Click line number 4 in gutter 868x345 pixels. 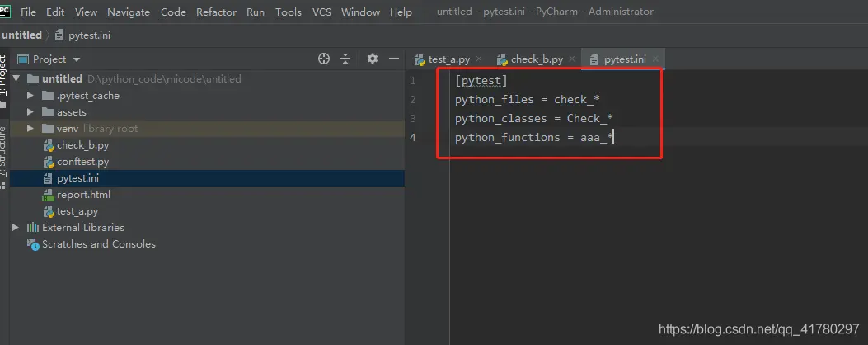pyautogui.click(x=412, y=138)
